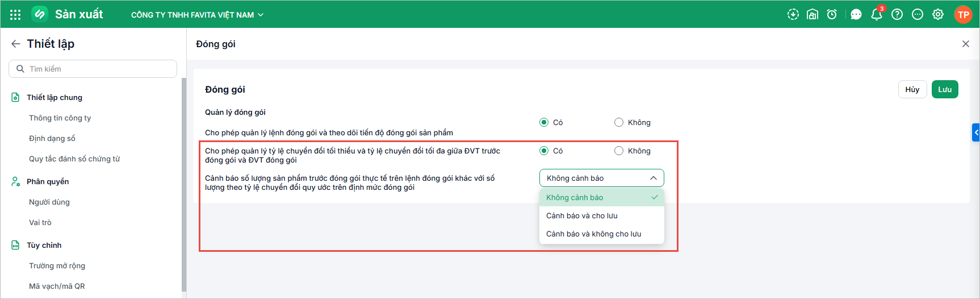The height and width of the screenshot is (299, 980).
Task: Open the TP user avatar
Action: pyautogui.click(x=964, y=15)
